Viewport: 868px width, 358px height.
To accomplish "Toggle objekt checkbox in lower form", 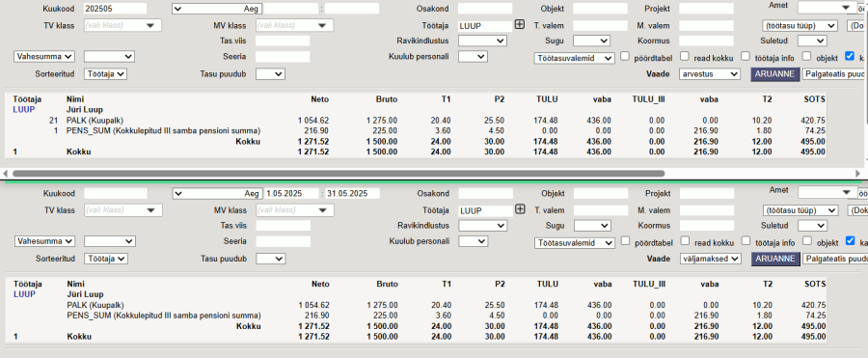I will [x=806, y=240].
